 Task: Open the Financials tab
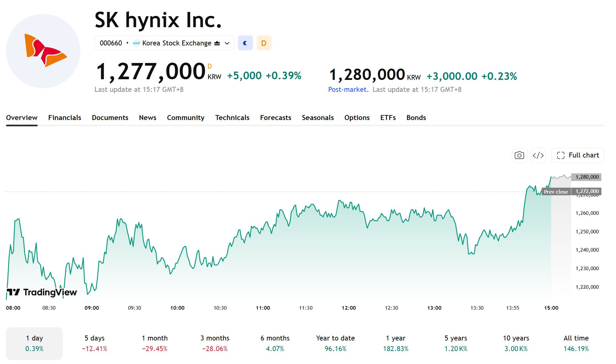click(65, 118)
